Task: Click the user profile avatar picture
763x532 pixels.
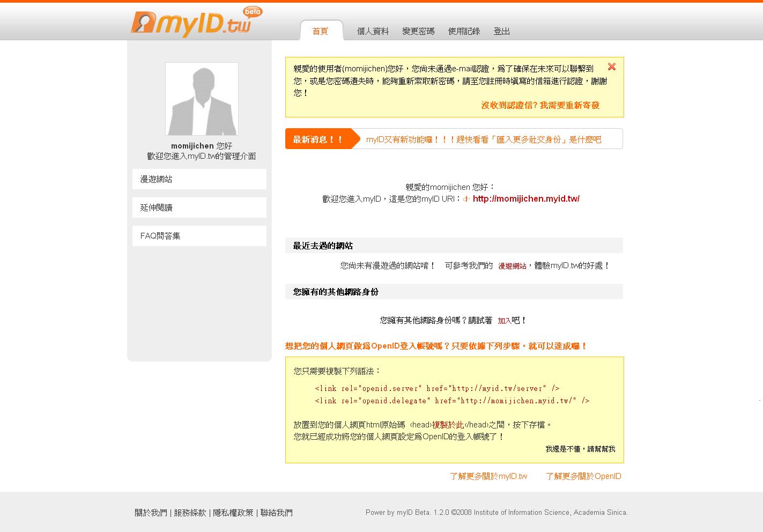Action: pyautogui.click(x=202, y=99)
